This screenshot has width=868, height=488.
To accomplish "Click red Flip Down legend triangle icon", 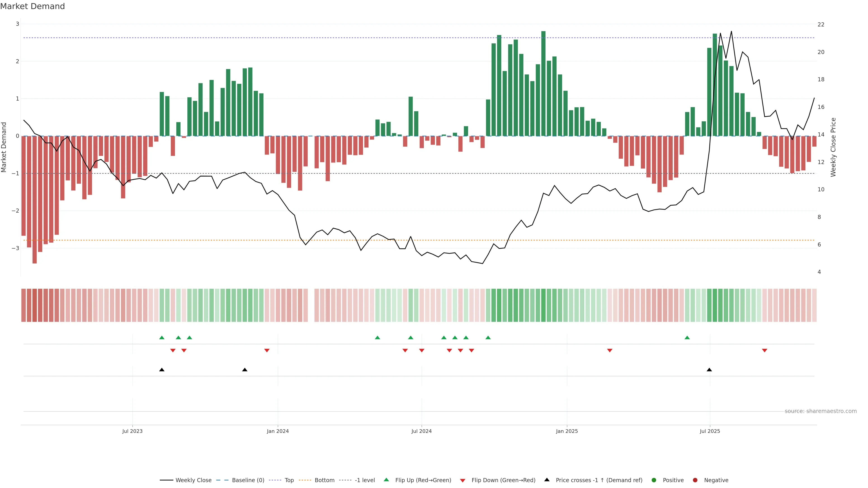I will point(463,480).
